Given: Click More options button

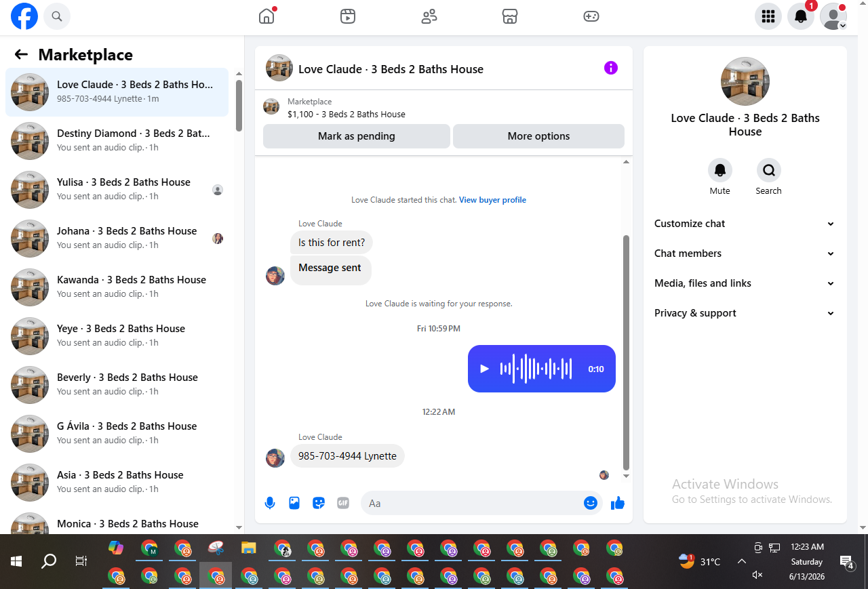Looking at the screenshot, I should tap(538, 136).
